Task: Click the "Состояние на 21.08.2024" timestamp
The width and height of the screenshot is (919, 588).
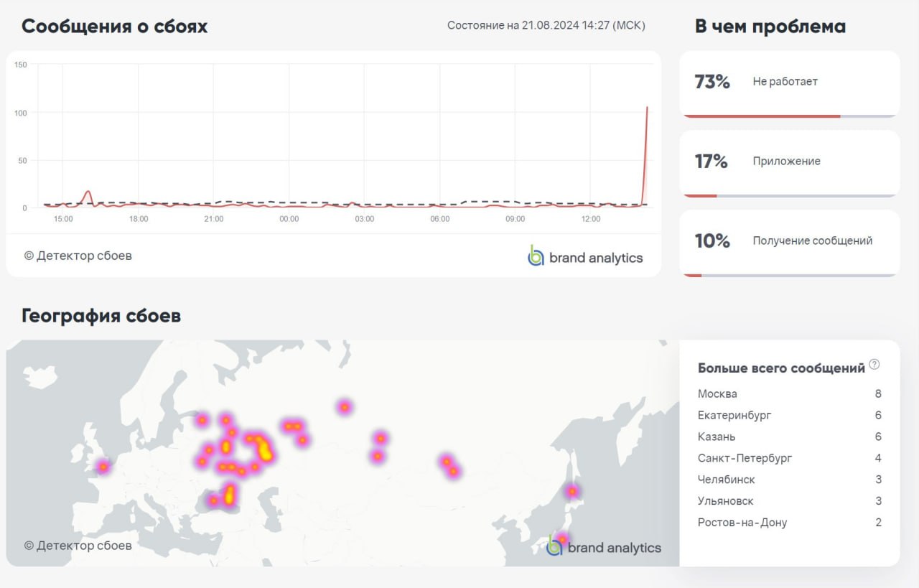Action: tap(546, 26)
